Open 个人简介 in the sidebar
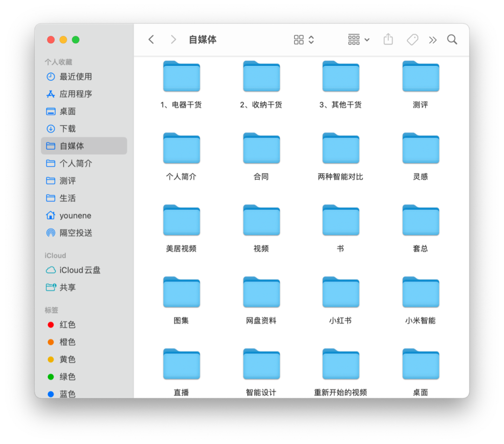 pos(84,163)
